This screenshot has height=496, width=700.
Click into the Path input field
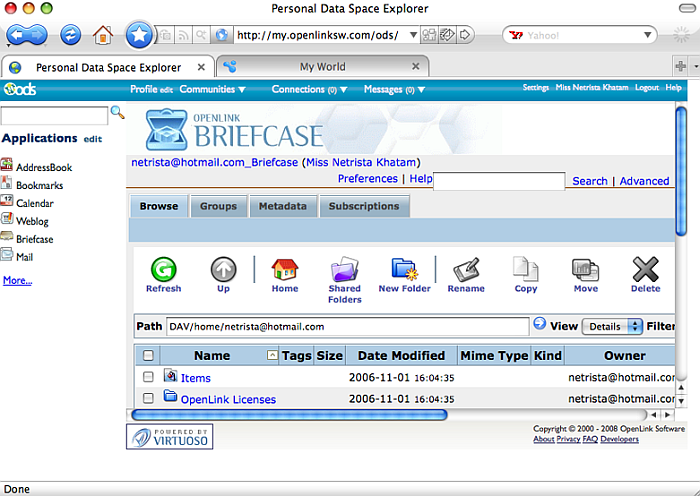click(346, 326)
